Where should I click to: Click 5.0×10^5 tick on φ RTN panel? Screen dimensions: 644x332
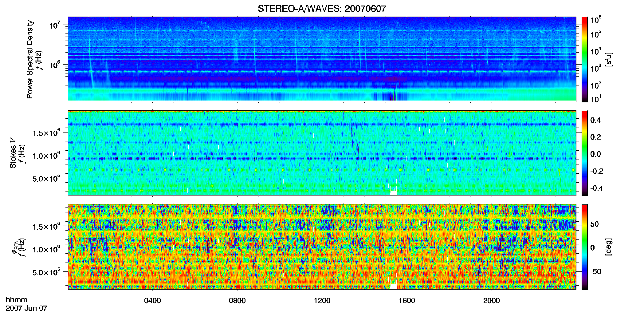tap(46, 272)
